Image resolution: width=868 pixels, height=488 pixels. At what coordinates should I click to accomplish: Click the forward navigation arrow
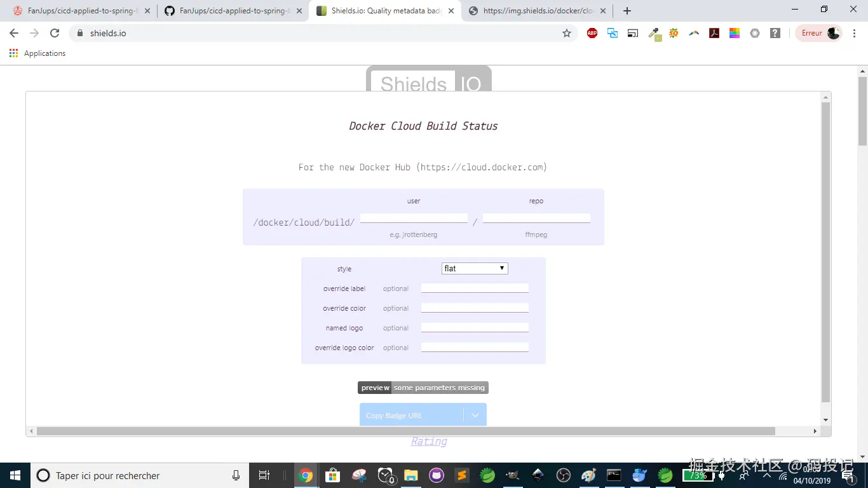coord(34,33)
